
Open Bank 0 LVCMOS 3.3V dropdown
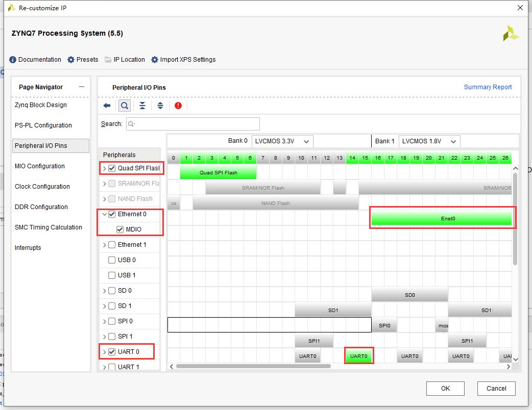point(282,141)
